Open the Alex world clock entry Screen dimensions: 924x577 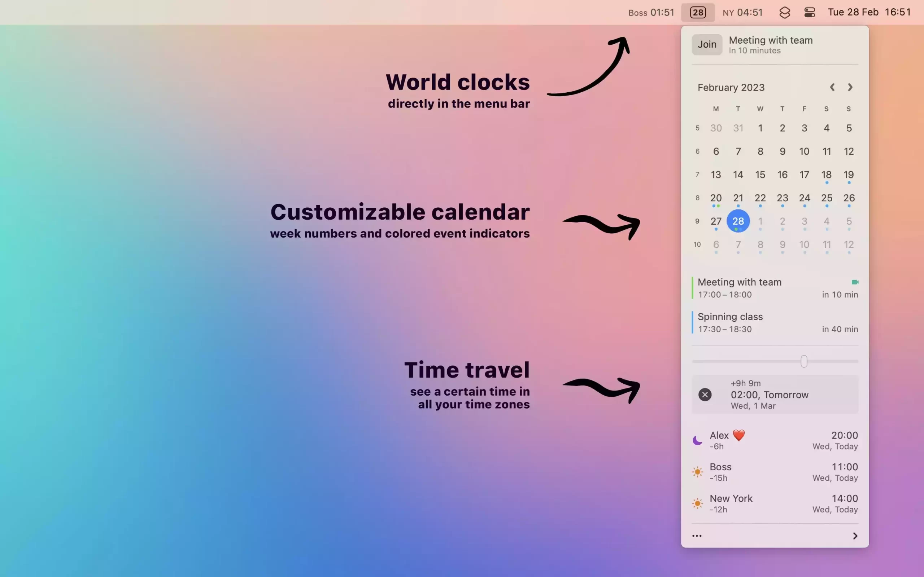774,441
